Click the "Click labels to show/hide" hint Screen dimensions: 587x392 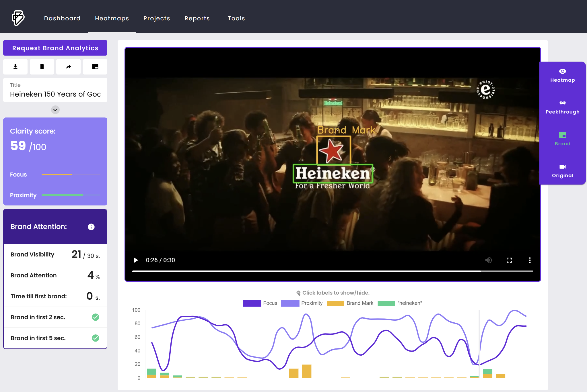[333, 293]
